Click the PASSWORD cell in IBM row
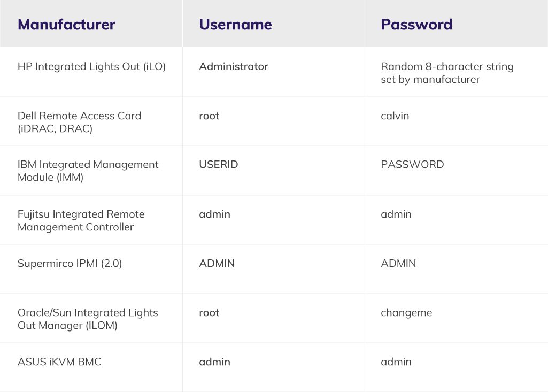Image resolution: width=548 pixels, height=392 pixels. pyautogui.click(x=412, y=165)
